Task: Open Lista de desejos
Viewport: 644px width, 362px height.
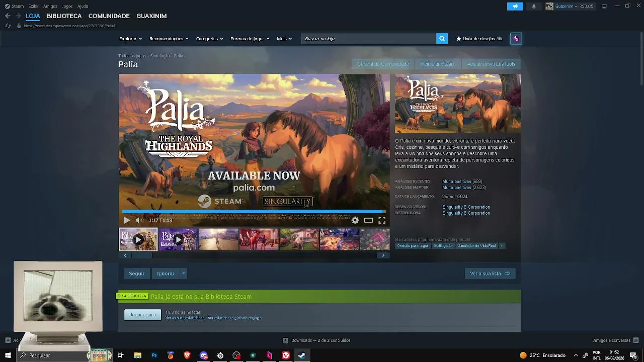Action: pyautogui.click(x=479, y=39)
